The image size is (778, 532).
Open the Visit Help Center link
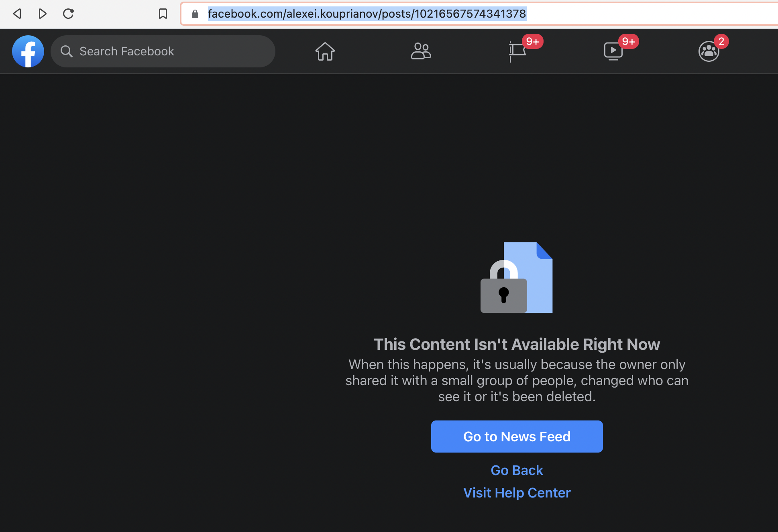point(517,493)
